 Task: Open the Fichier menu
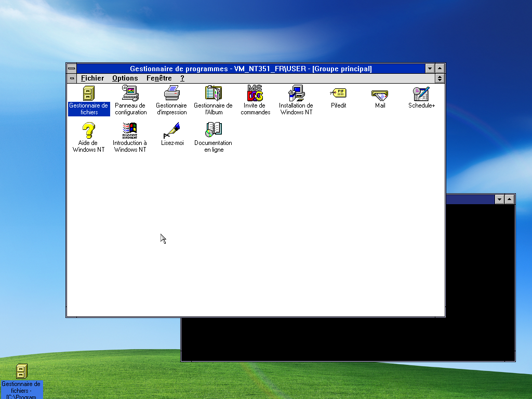coord(92,78)
